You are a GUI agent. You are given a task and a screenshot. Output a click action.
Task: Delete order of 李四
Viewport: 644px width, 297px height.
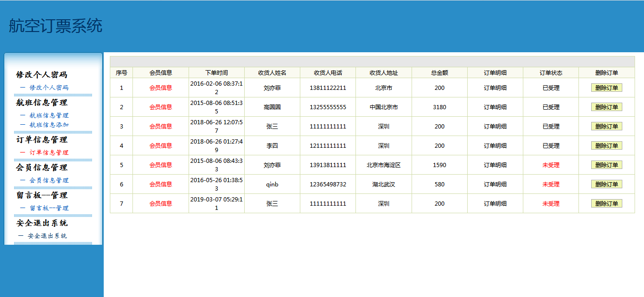point(607,146)
